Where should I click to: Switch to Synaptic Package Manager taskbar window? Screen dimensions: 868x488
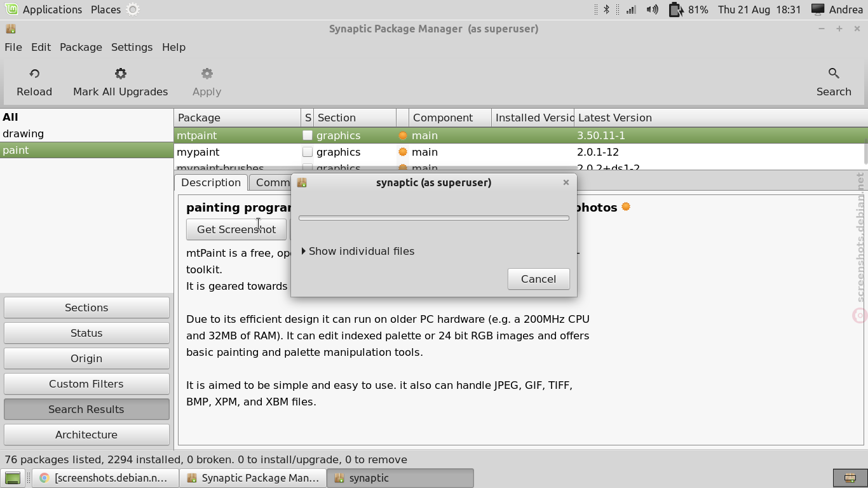pos(253,478)
